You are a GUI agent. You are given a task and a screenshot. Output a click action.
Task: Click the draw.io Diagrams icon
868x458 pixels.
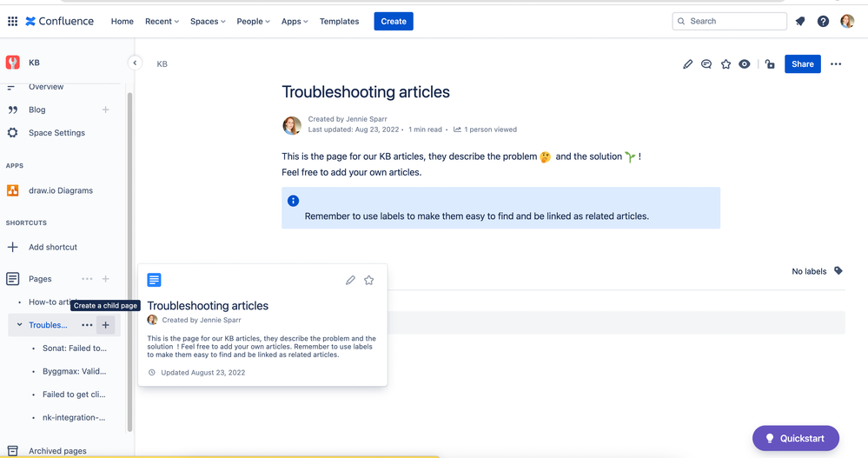pos(13,190)
